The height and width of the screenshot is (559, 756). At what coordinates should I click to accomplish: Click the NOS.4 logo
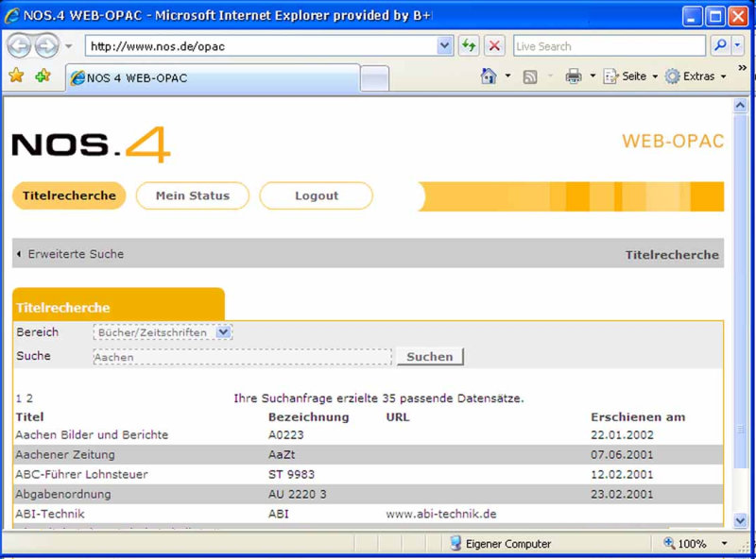[91, 144]
